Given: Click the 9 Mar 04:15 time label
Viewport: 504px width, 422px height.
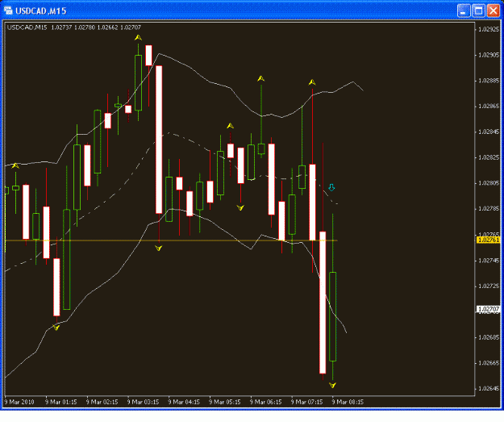Looking at the screenshot, I should click(x=184, y=402).
